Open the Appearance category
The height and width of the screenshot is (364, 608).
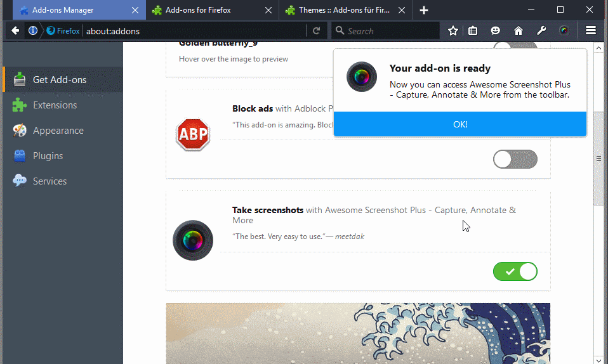[x=63, y=130]
